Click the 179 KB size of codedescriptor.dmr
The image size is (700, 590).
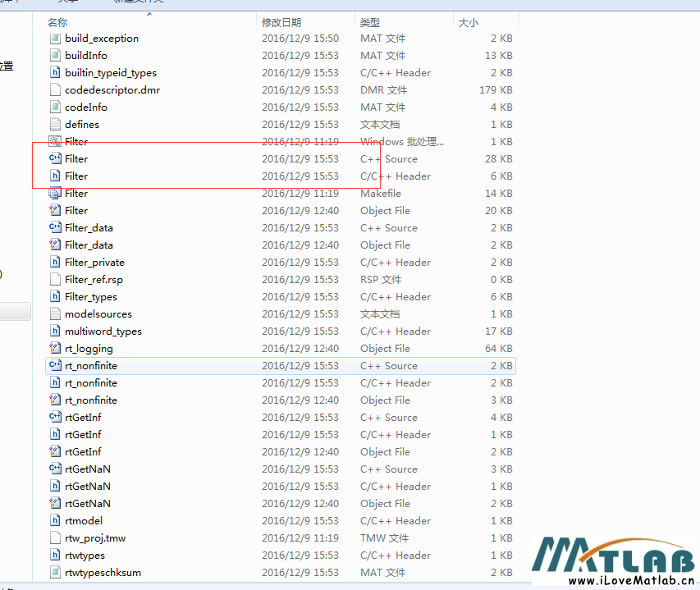click(496, 90)
